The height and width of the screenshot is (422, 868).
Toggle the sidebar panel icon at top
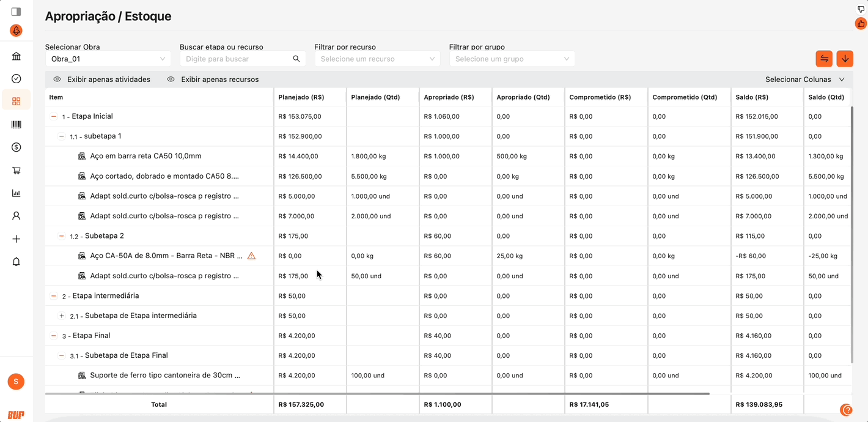click(17, 12)
